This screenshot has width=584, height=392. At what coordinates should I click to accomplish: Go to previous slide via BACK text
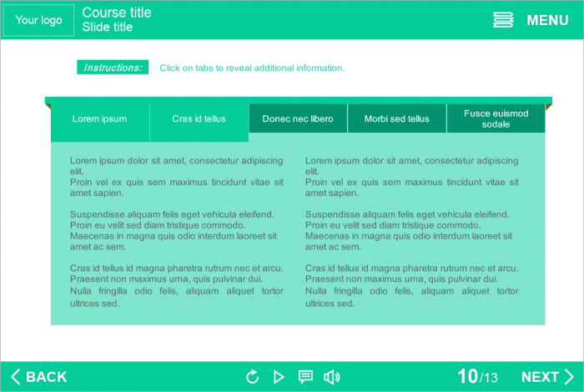pos(47,377)
